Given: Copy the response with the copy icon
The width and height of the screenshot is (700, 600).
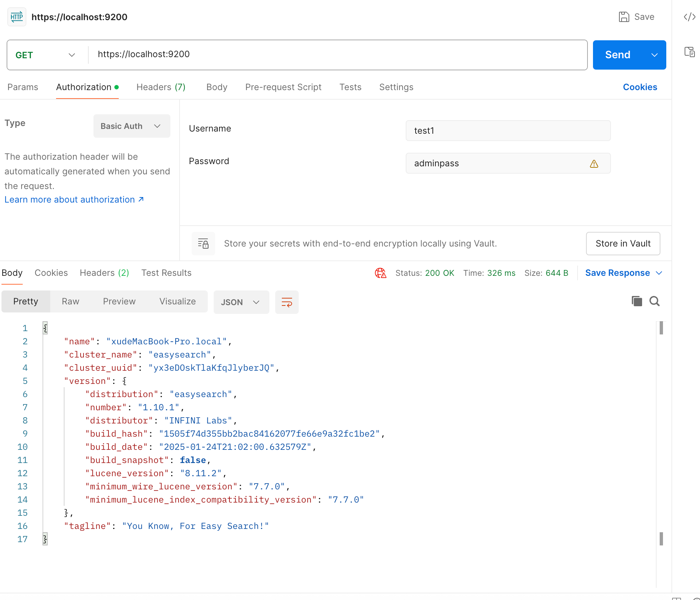Looking at the screenshot, I should (x=637, y=301).
